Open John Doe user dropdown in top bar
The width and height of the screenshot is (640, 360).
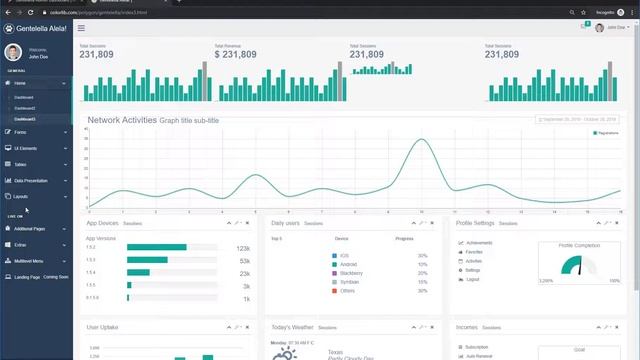[612, 27]
